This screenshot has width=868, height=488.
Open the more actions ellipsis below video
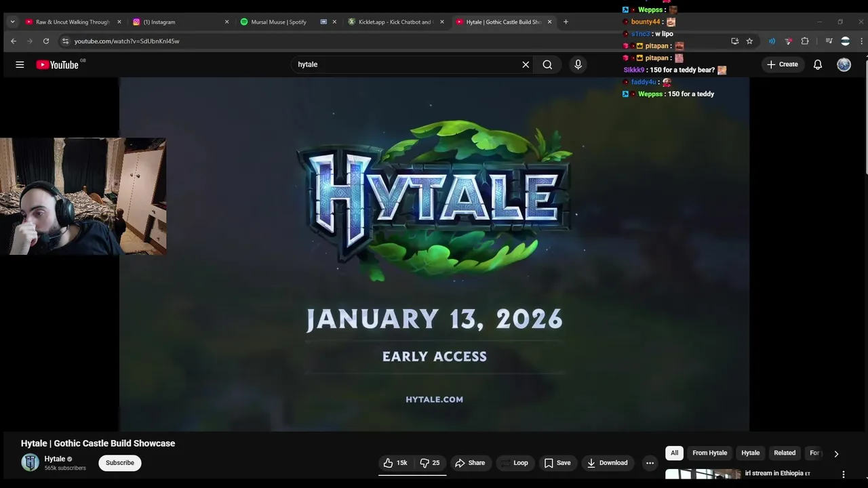click(650, 463)
